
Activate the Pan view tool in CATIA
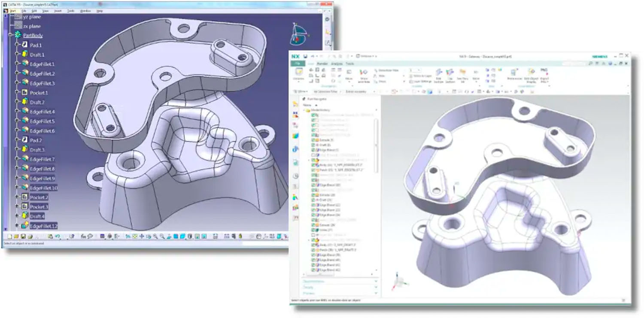[142, 236]
